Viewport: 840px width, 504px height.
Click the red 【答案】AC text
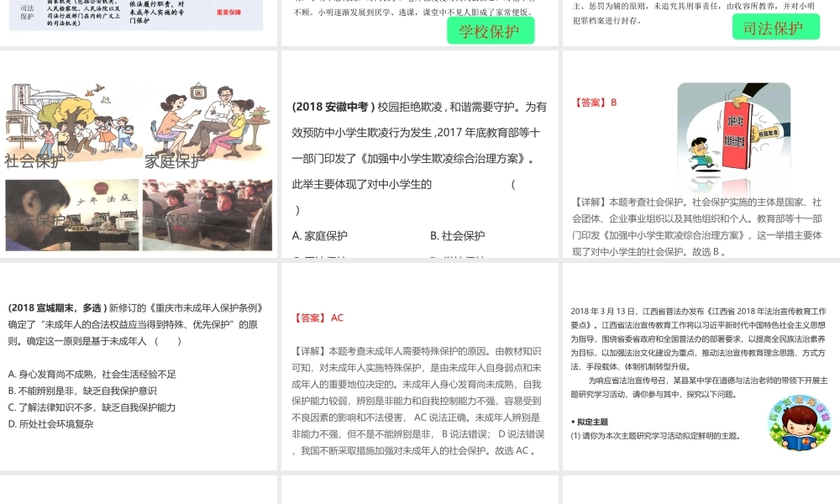click(x=318, y=318)
